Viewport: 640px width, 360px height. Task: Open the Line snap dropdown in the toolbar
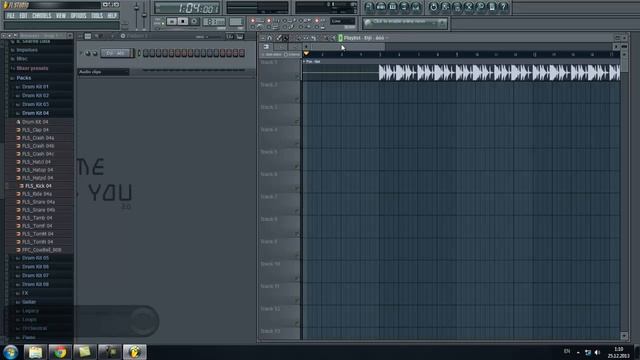(x=342, y=21)
